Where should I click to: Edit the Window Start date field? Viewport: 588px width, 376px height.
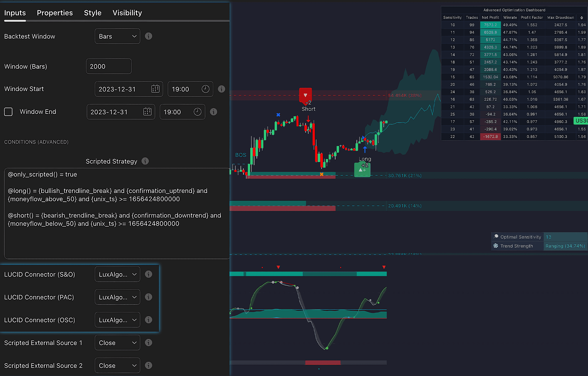coord(129,89)
